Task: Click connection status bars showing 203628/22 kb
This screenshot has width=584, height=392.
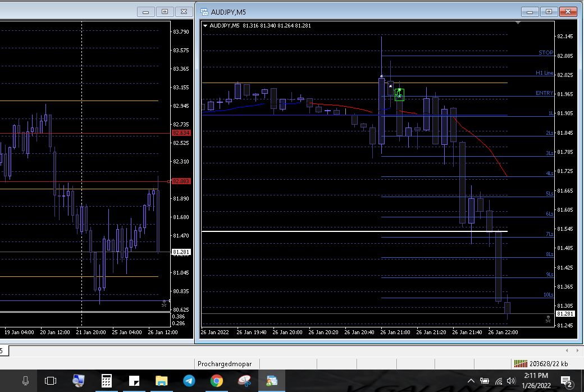Action: point(521,364)
